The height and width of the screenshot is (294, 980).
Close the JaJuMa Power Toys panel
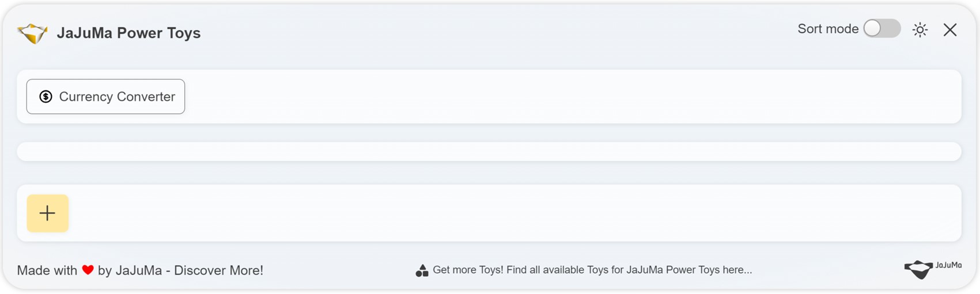click(950, 29)
